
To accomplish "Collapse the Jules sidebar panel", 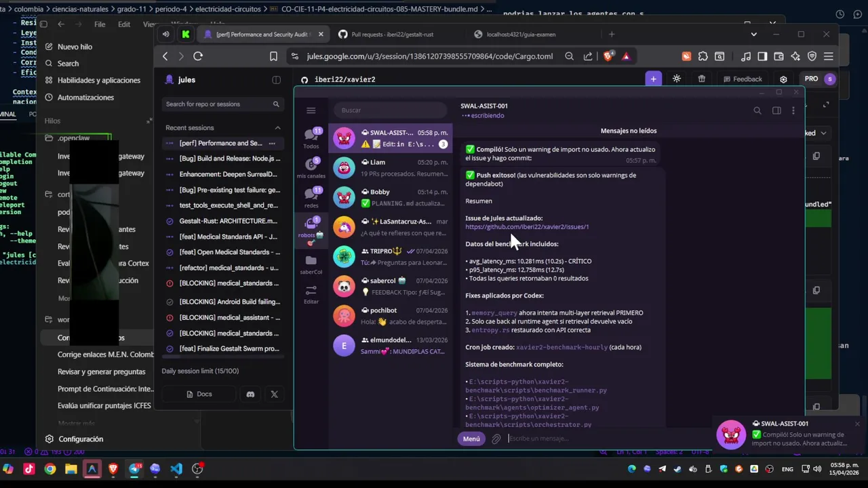I will point(276,80).
